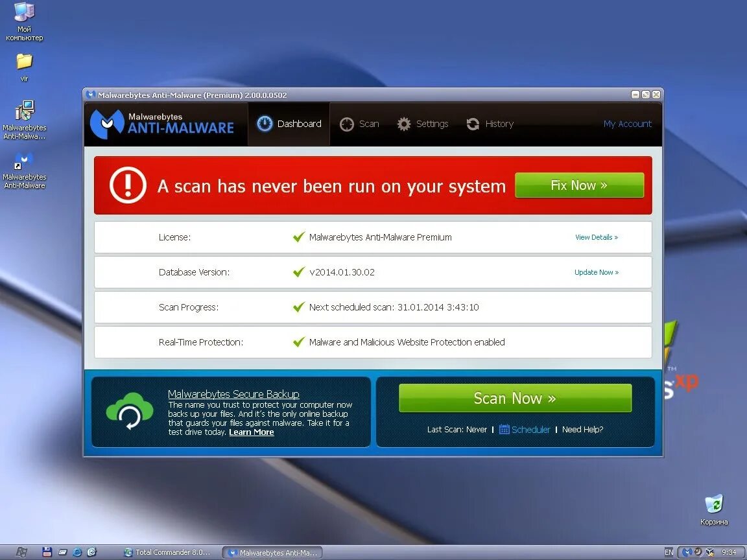This screenshot has height=560, width=747.
Task: Click 'Malware and Malicious Website Protection enabled' text
Action: click(x=407, y=342)
